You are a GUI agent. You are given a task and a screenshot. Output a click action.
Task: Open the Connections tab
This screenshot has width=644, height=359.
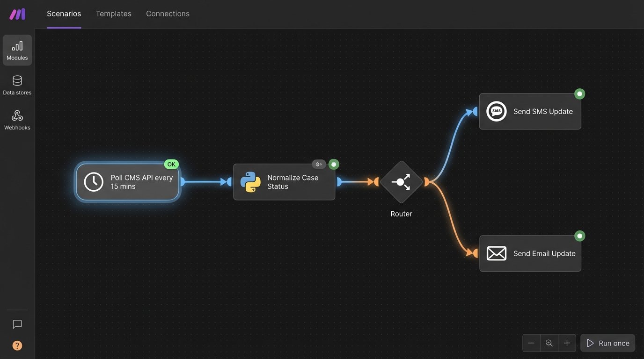coord(168,14)
